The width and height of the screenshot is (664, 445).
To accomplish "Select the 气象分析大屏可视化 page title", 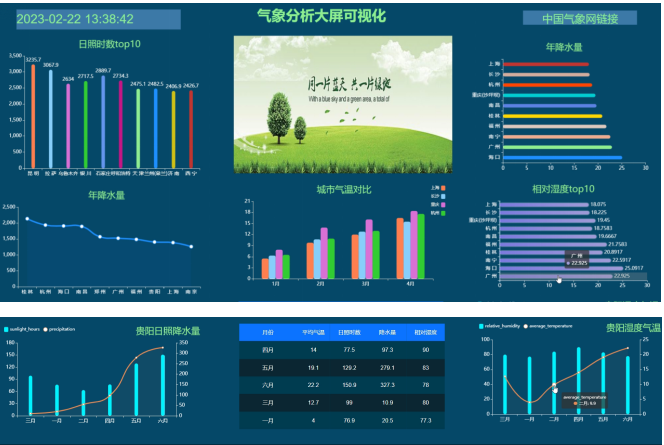I will pos(321,16).
